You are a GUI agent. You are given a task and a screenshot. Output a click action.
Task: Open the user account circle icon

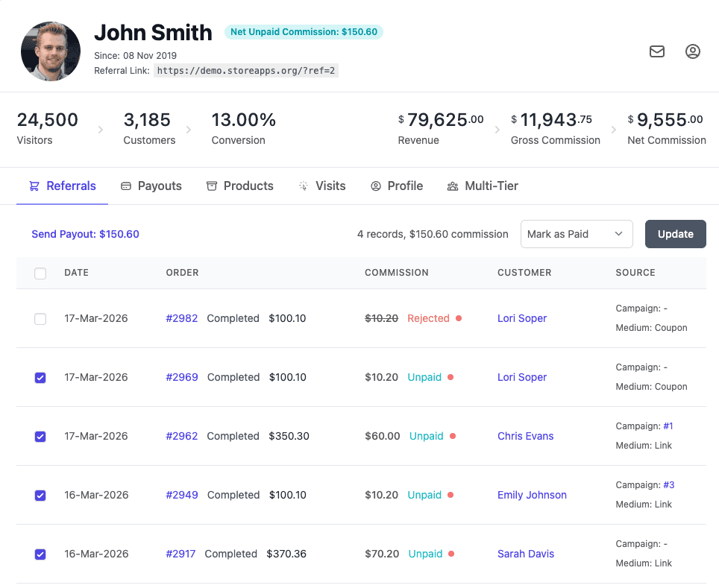pos(692,51)
